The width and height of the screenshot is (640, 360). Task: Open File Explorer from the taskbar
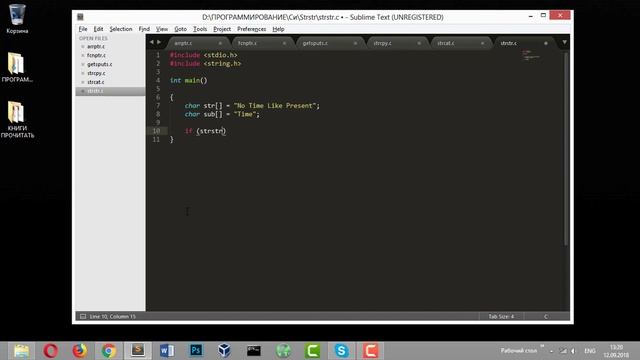tap(21, 351)
